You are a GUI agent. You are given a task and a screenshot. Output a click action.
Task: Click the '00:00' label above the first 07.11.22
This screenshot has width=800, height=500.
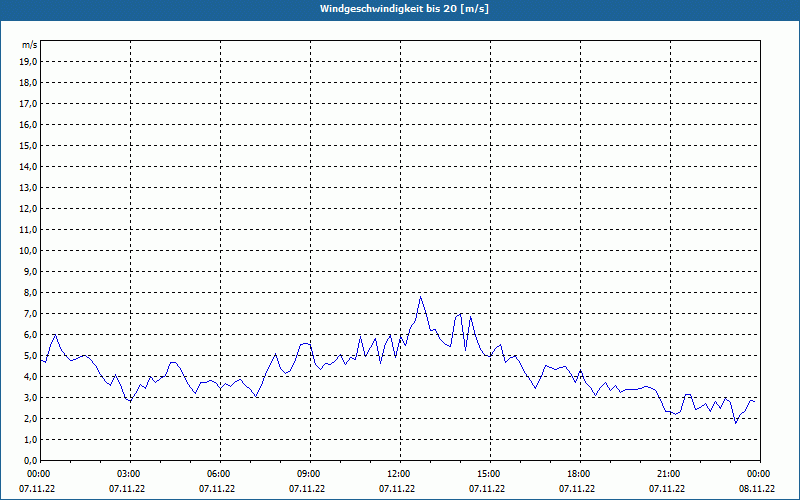[40, 474]
